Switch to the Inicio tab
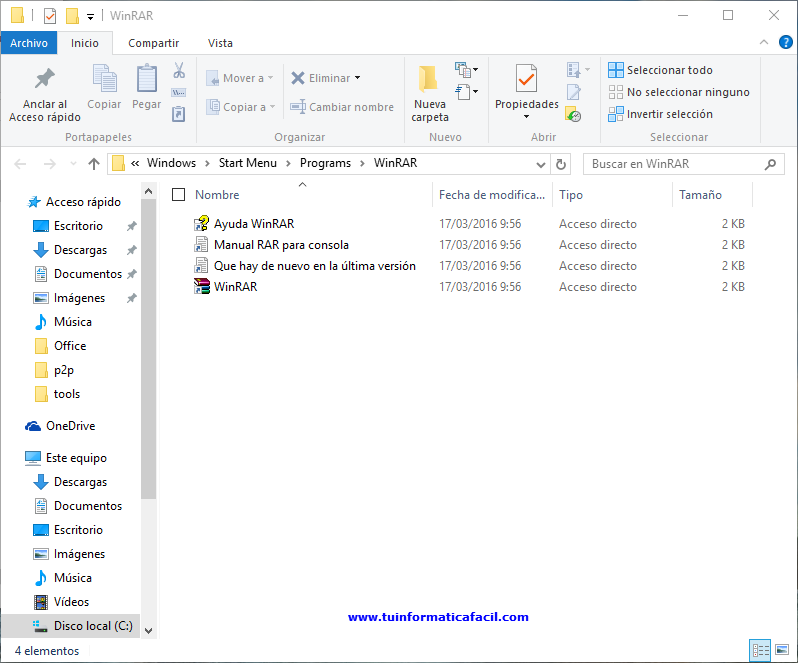This screenshot has height=663, width=798. pyautogui.click(x=84, y=43)
